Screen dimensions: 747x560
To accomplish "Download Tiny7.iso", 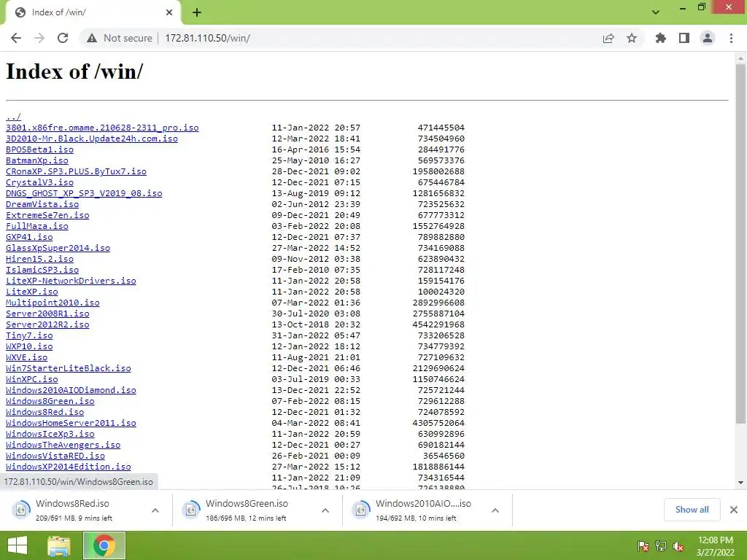I will click(29, 335).
